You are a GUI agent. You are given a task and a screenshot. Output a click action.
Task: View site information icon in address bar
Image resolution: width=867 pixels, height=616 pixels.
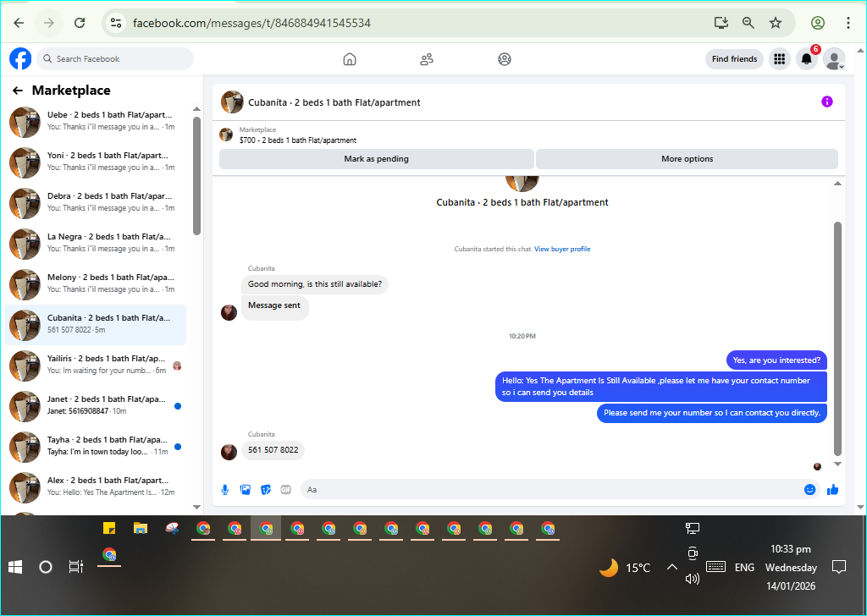[x=115, y=23]
